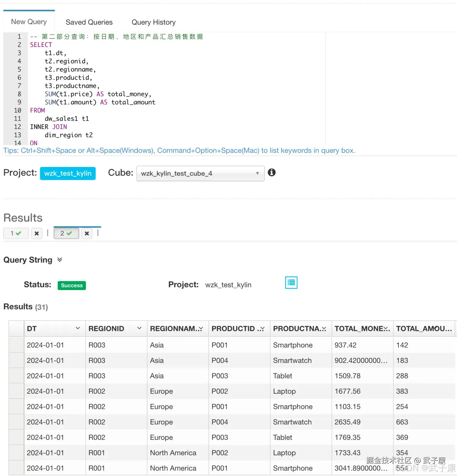Click the REGIONID column header
457x476 pixels.
coord(116,329)
